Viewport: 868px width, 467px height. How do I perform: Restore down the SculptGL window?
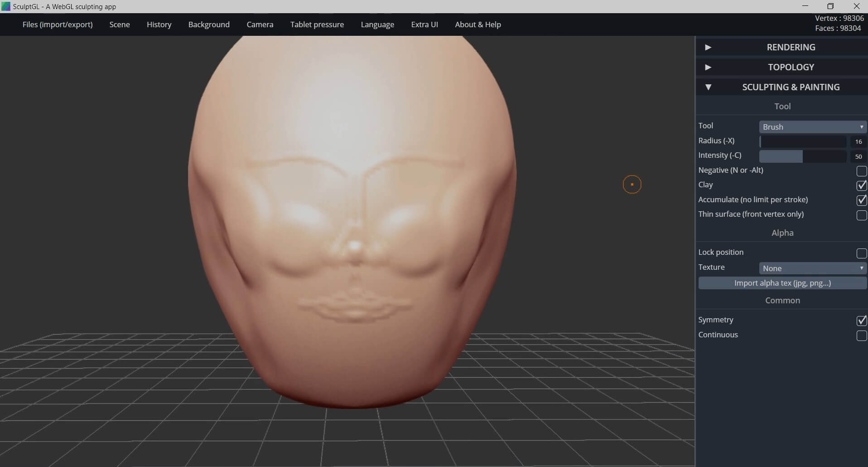coord(830,6)
